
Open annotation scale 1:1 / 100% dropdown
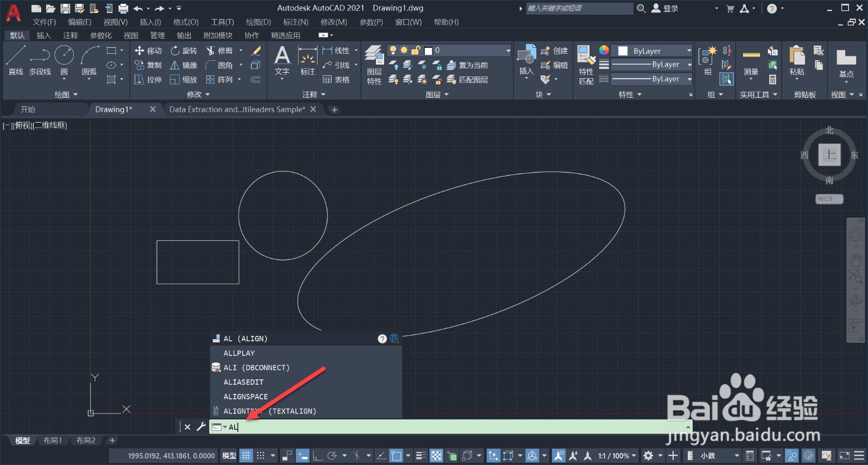click(x=617, y=456)
